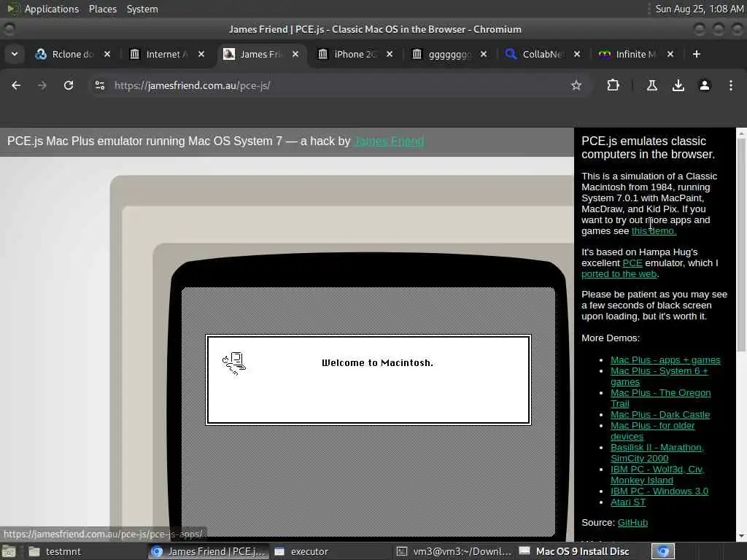Bookmark this page with the star icon
Viewport: 747px width, 560px height.
coord(576,85)
